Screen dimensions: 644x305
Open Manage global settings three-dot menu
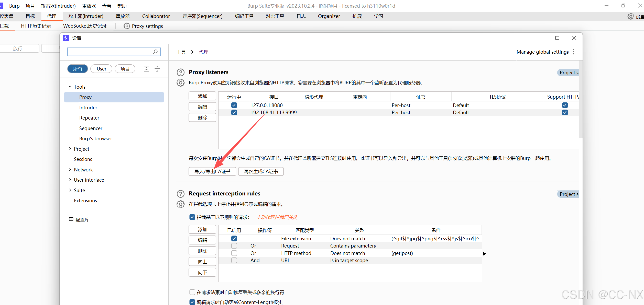coord(574,52)
